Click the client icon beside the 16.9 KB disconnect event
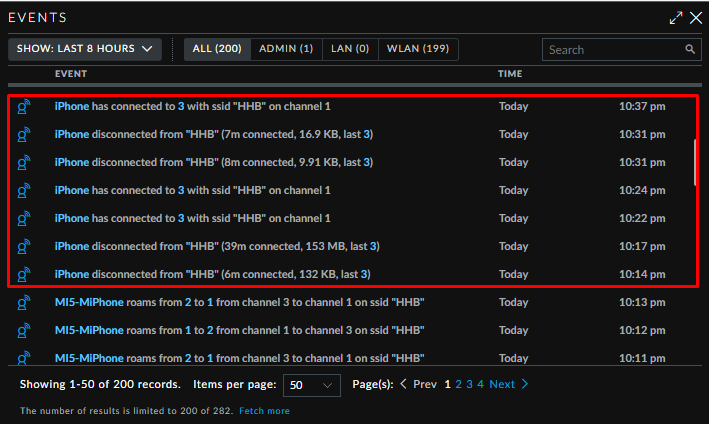Screen dimensions: 709x424 [24, 135]
